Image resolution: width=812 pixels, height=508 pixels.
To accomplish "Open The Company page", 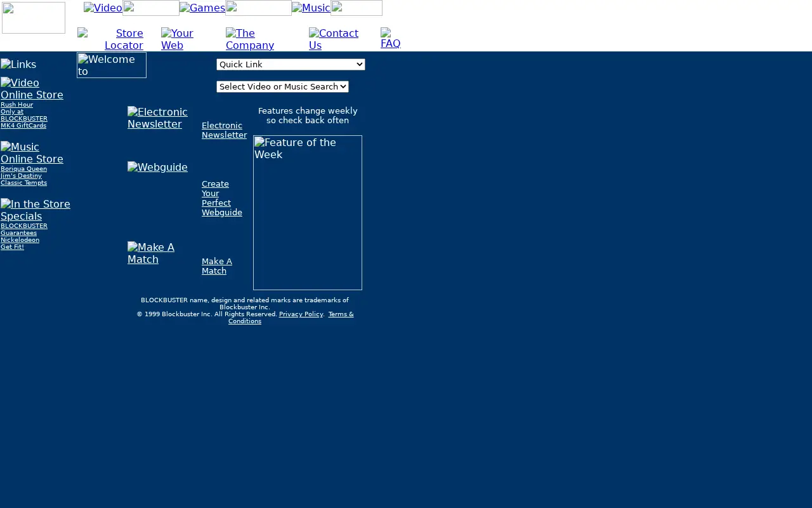I will pyautogui.click(x=250, y=39).
